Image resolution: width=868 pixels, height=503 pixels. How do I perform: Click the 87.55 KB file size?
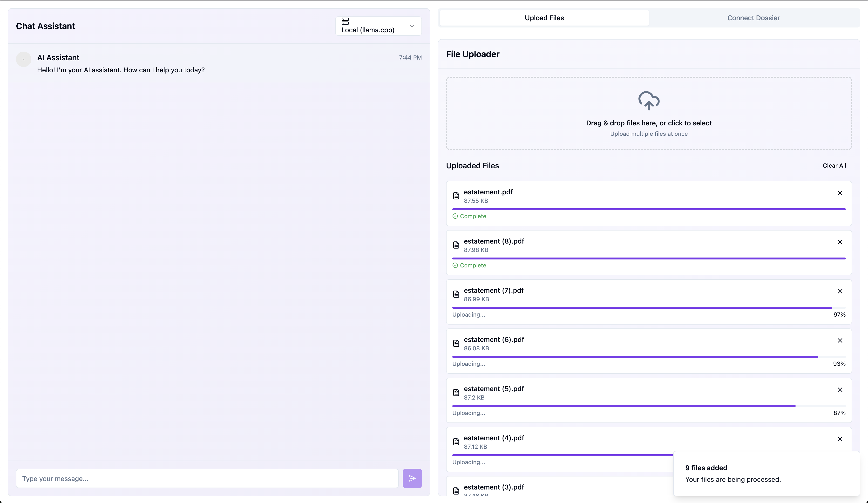point(476,201)
